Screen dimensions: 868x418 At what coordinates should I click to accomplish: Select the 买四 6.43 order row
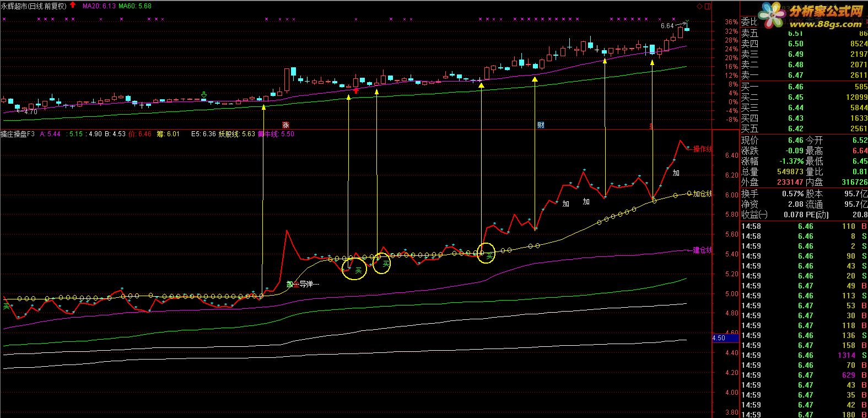pyautogui.click(x=804, y=118)
